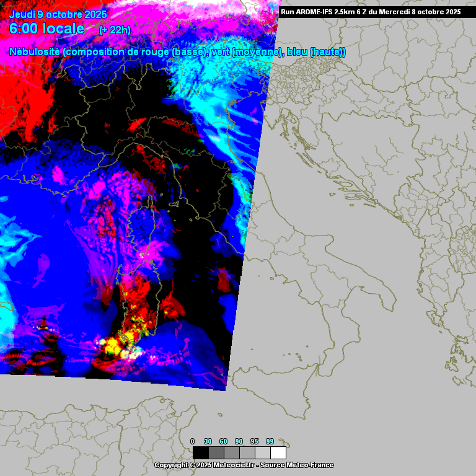Viewport: 476px width, 476px height.
Task: Click the legend swatch below label 95
Action: click(262, 453)
